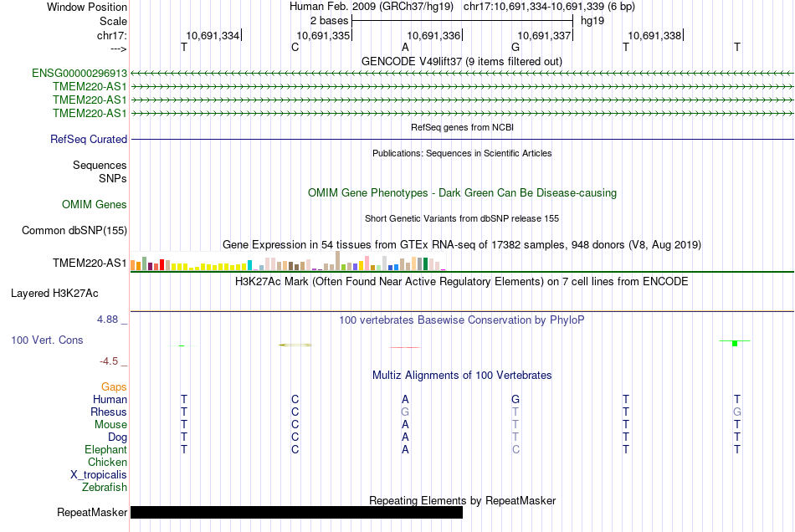Open Publications: Sequences in Scientific Articles title

coord(462,153)
